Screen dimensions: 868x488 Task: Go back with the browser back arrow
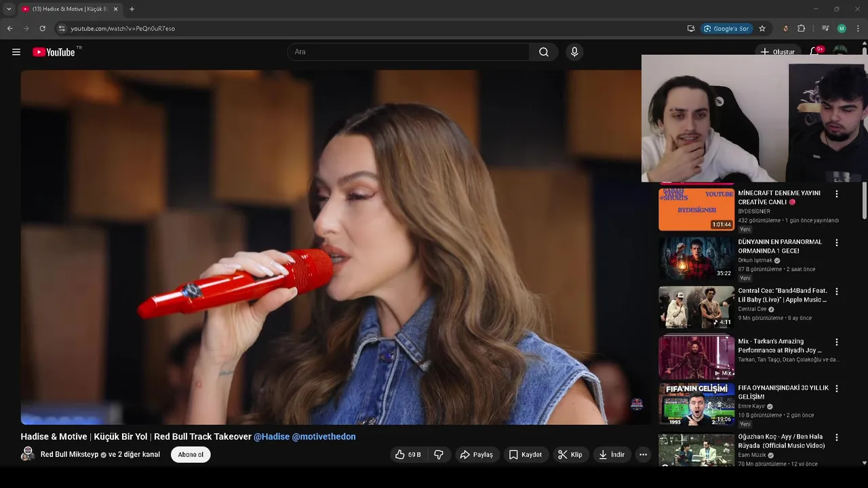(9, 28)
